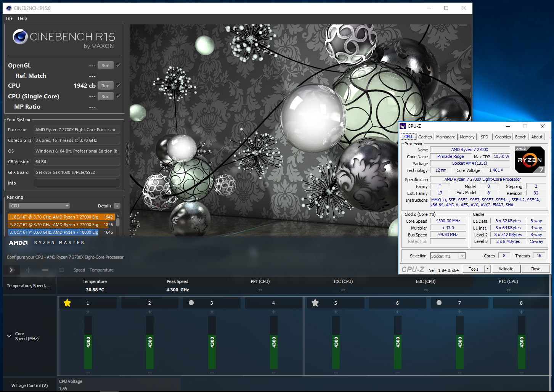Viewport: 554px width, 392px height.
Task: Adjust core 1 speed slider bar
Action: (x=88, y=342)
